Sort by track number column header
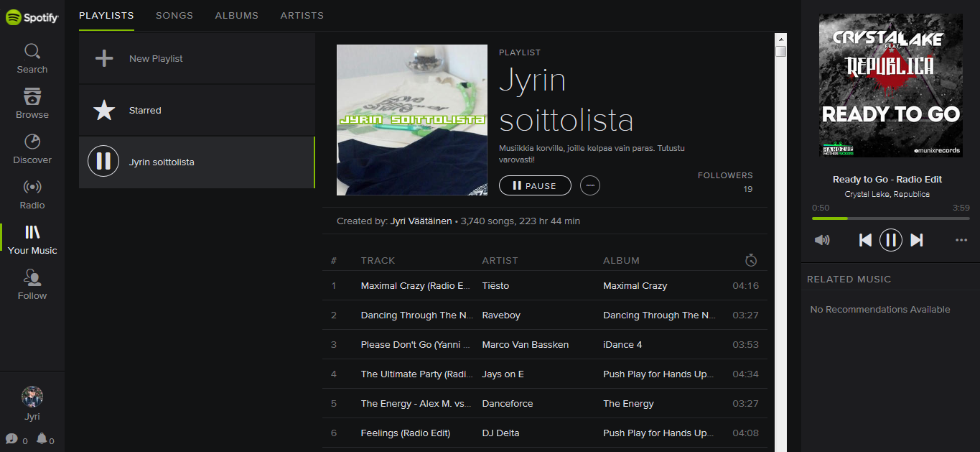Image resolution: width=980 pixels, height=452 pixels. click(x=334, y=260)
